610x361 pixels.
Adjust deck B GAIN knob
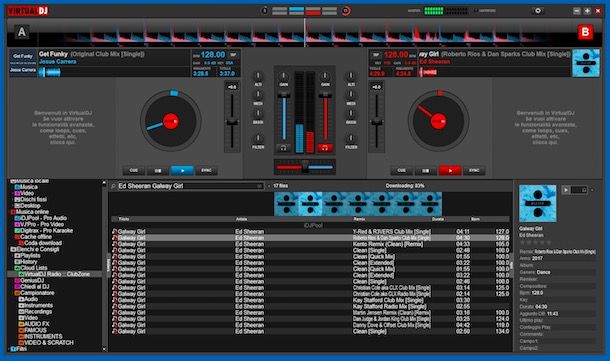(x=325, y=76)
